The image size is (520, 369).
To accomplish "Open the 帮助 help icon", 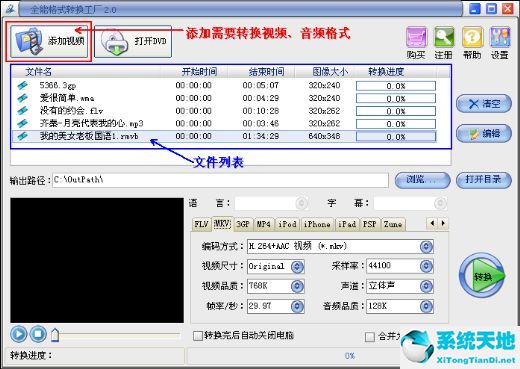I will 472,37.
